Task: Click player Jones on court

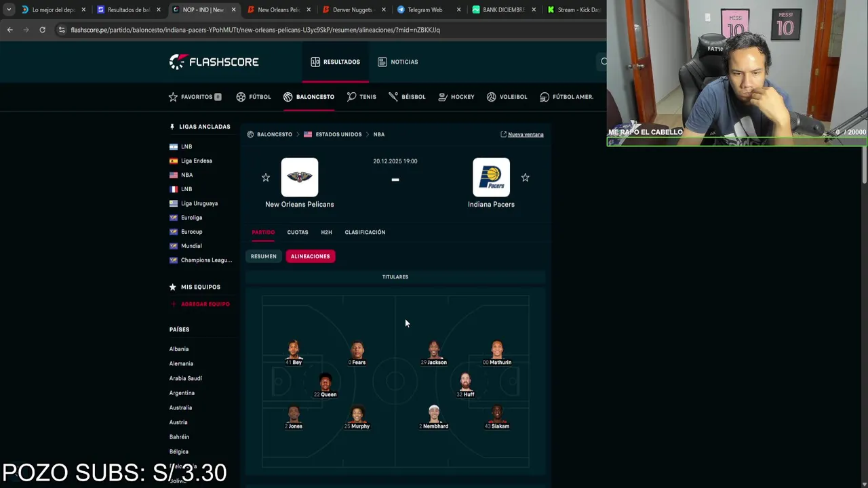Action: pyautogui.click(x=294, y=417)
